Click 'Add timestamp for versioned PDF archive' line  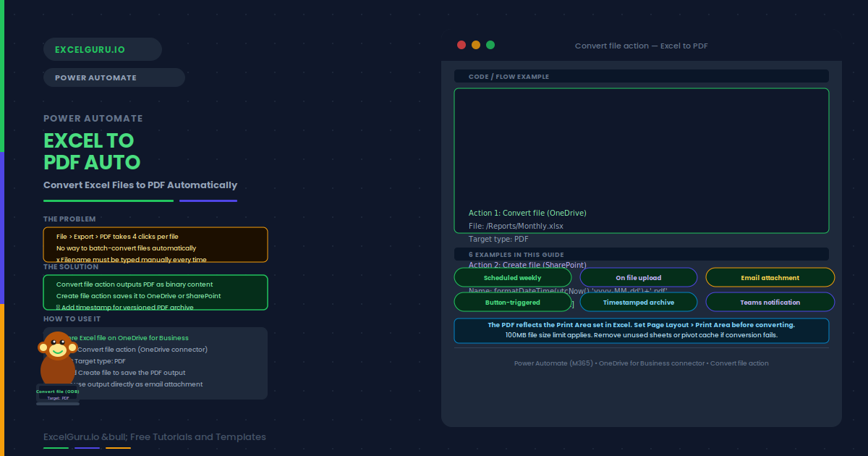(125, 307)
